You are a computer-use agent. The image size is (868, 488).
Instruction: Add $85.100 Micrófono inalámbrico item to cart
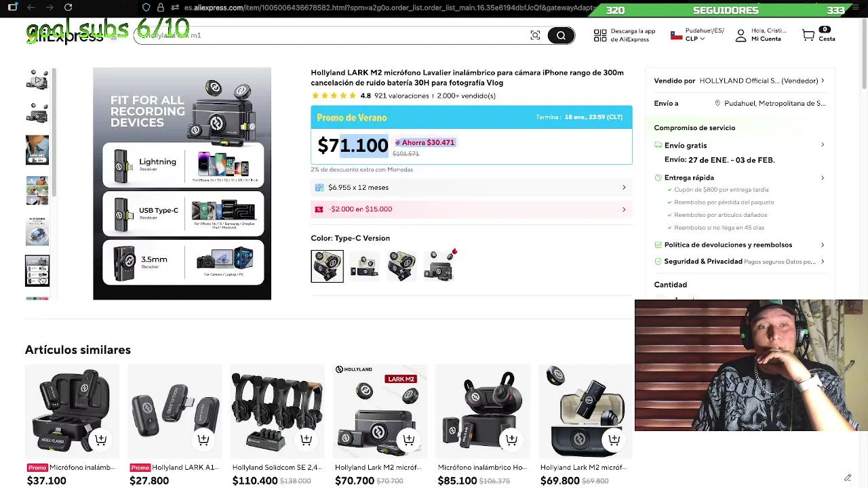[x=511, y=439]
